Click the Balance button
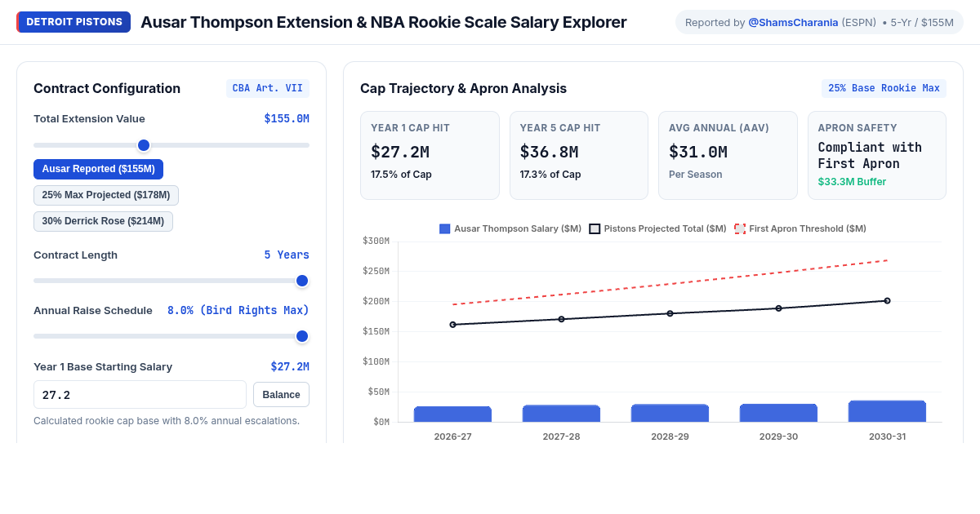This screenshot has height=514, width=980. [x=281, y=395]
